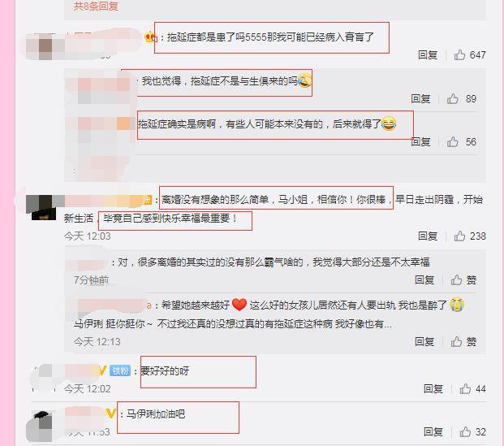
Task: Reply to 拖延症确实是病啊 comment
Action: coord(420,142)
